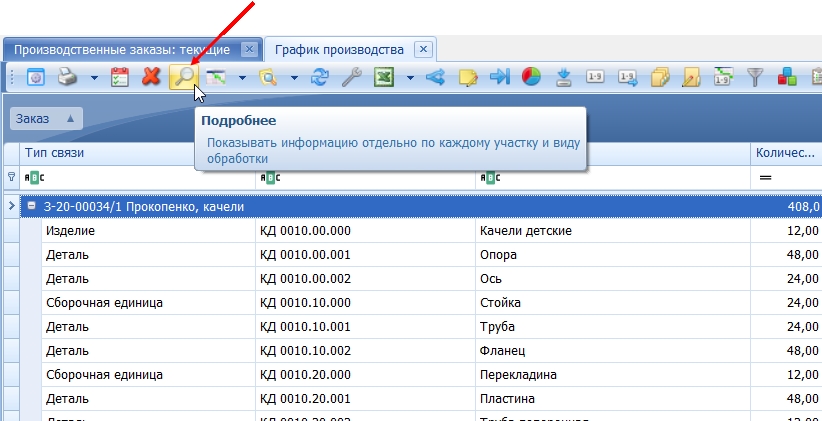Click the Ось cell

pyautogui.click(x=613, y=279)
